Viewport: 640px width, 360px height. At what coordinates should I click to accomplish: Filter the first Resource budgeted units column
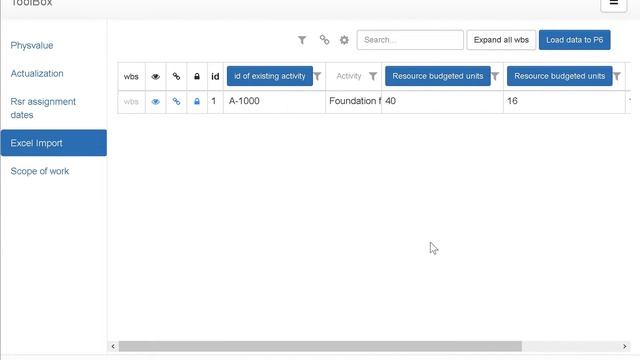495,76
